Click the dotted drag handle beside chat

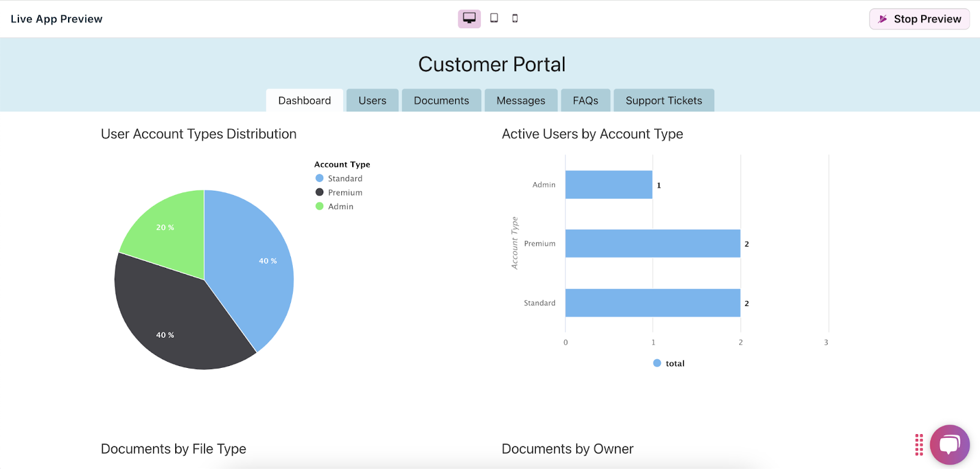coord(919,445)
